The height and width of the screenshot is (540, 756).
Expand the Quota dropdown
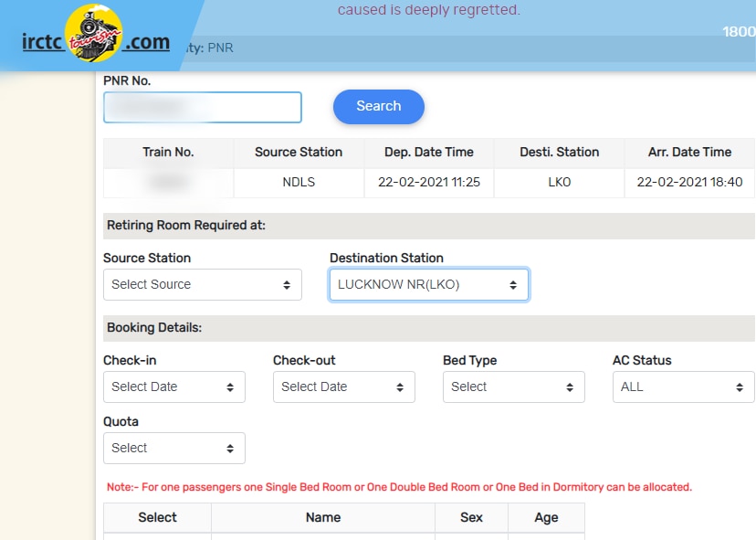click(x=173, y=448)
